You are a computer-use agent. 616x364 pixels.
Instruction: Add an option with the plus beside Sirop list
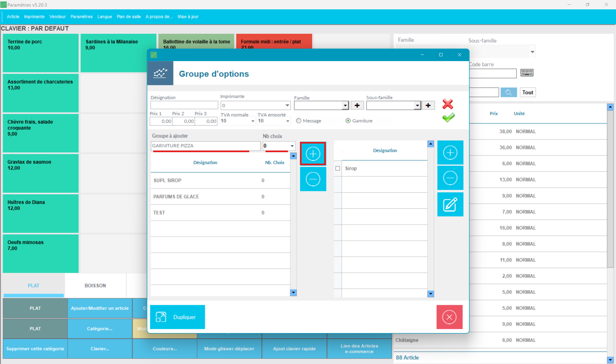450,152
